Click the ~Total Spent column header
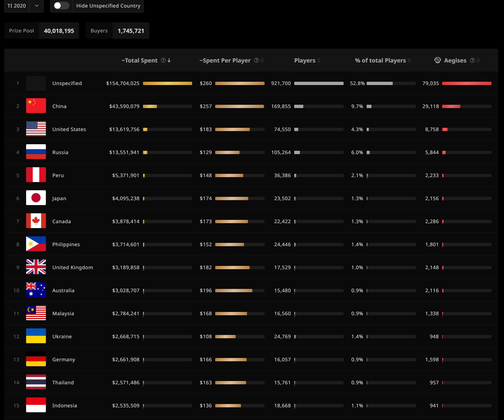Screen dimensions: 504x420 (x=139, y=60)
